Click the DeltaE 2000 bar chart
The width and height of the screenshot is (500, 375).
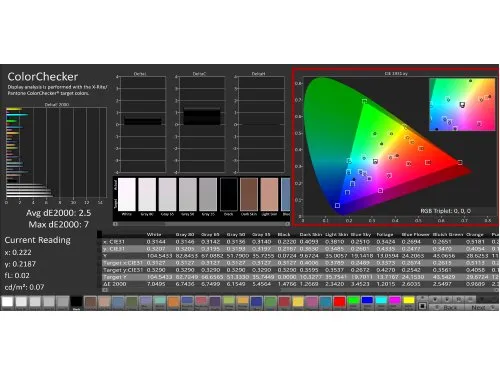click(56, 153)
